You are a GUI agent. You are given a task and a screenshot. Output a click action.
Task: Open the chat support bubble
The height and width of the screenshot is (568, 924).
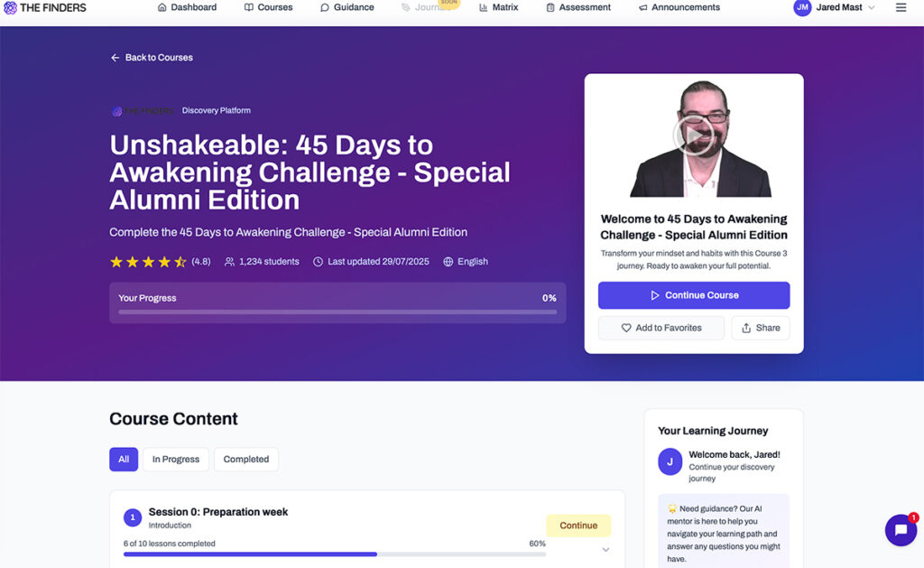coord(901,530)
